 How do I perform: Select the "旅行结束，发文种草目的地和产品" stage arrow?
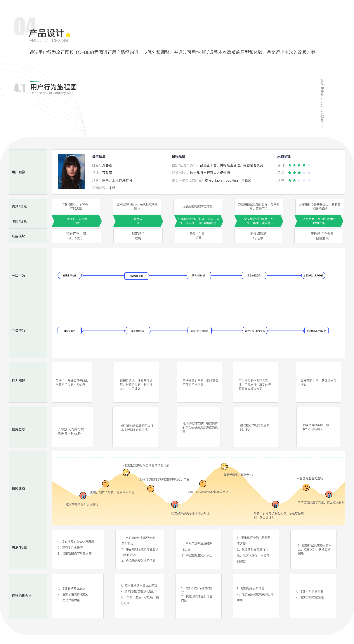tap(319, 221)
